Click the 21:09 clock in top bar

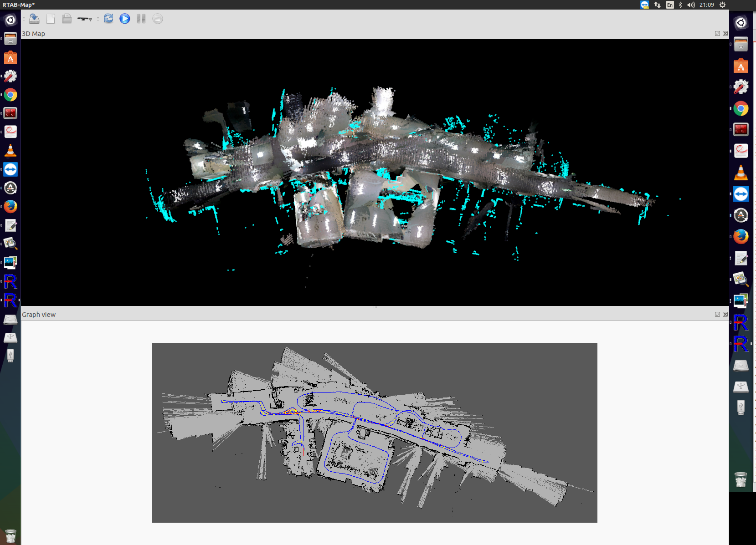(x=706, y=5)
